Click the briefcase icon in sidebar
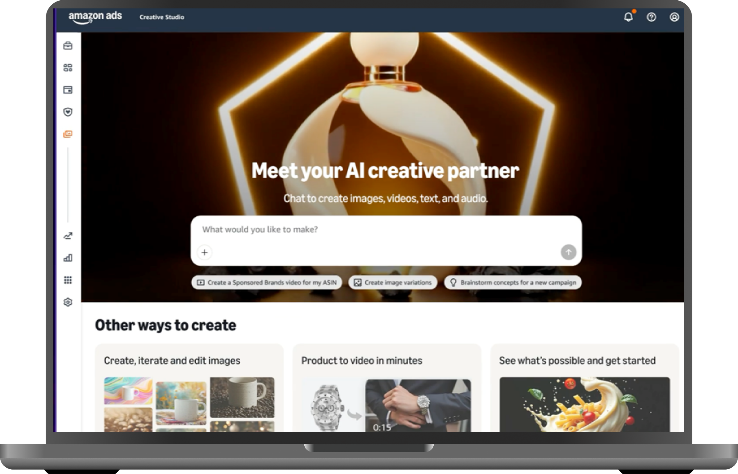Image resolution: width=738 pixels, height=474 pixels. (x=68, y=46)
